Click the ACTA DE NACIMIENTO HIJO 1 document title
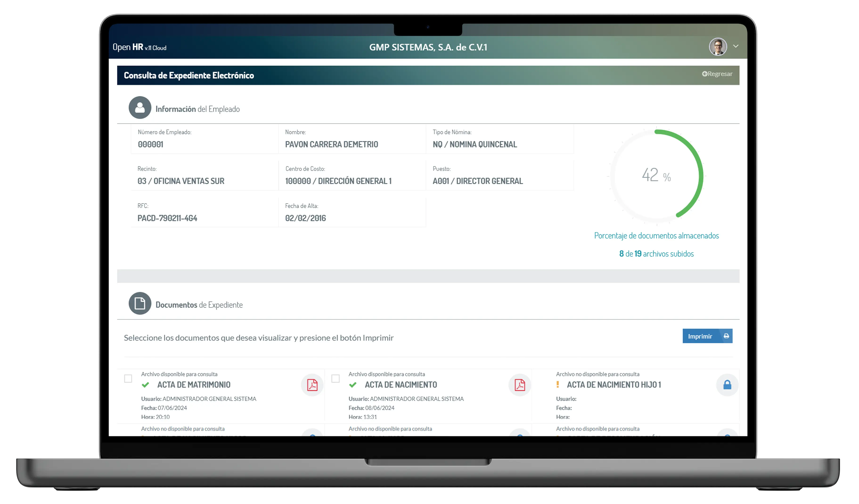Image resolution: width=859 pixels, height=504 pixels. point(614,385)
